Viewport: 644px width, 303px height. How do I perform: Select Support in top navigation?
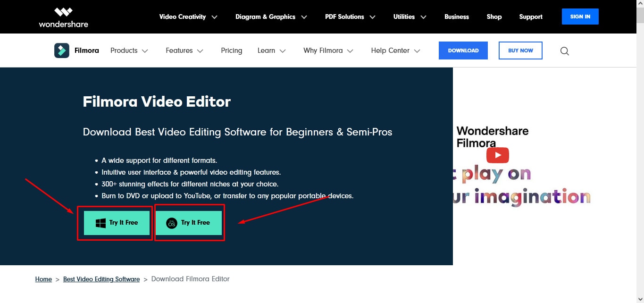[530, 17]
